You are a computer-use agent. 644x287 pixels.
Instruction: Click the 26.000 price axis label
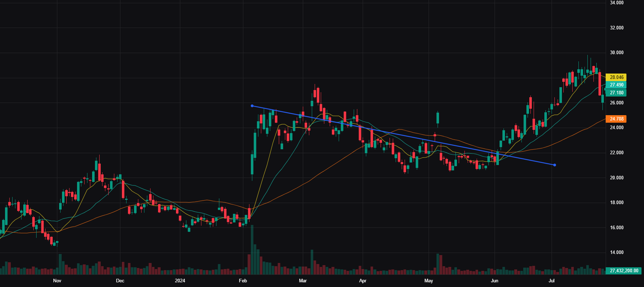tap(617, 103)
